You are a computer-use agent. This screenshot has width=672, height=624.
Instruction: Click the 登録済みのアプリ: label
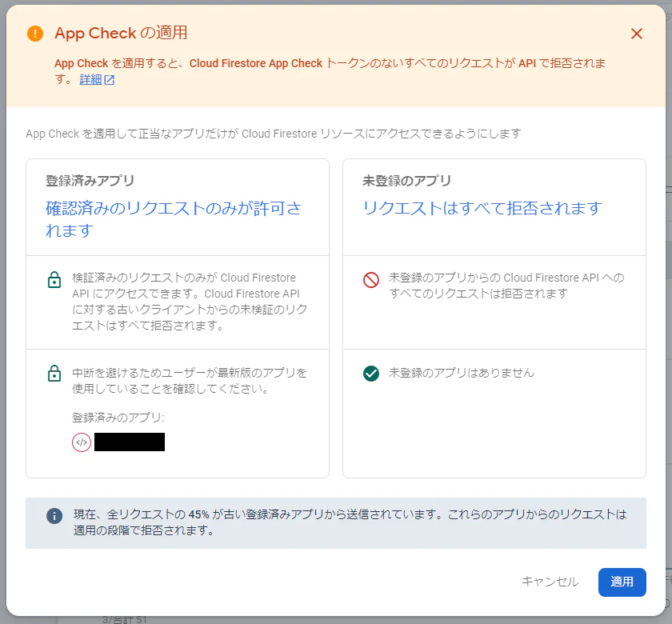pos(118,418)
